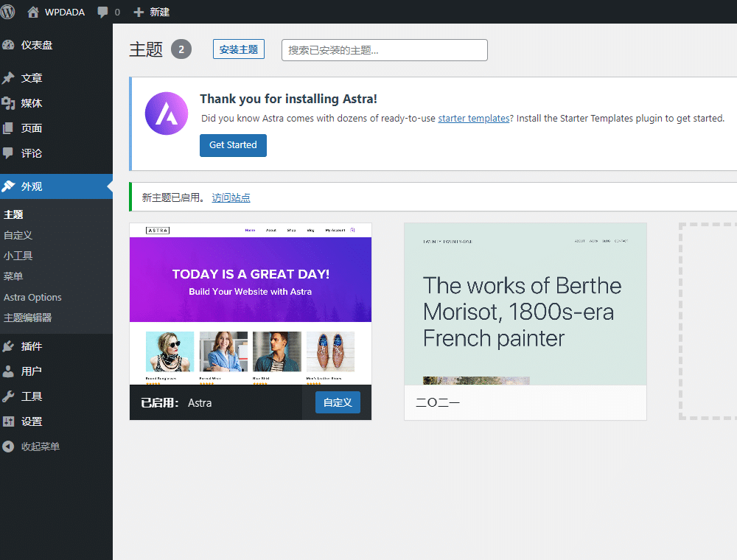Click the 外观 paintbrush icon
The height and width of the screenshot is (560, 737).
(8, 186)
